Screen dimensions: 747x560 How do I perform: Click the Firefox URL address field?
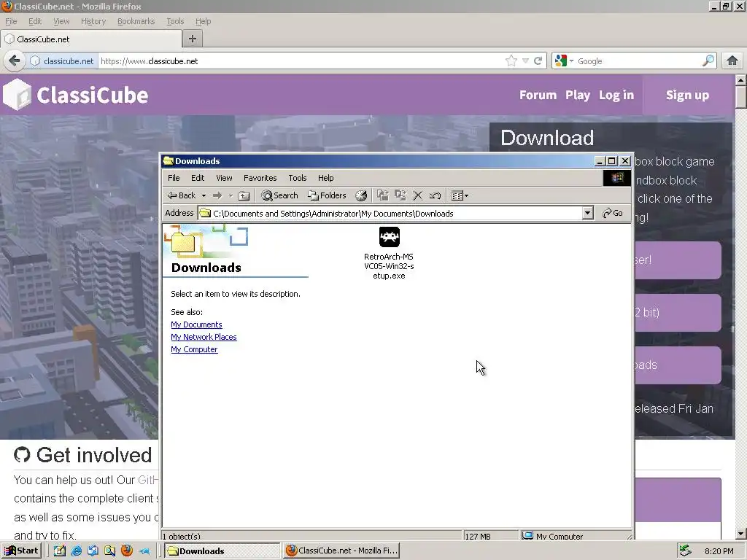point(300,61)
